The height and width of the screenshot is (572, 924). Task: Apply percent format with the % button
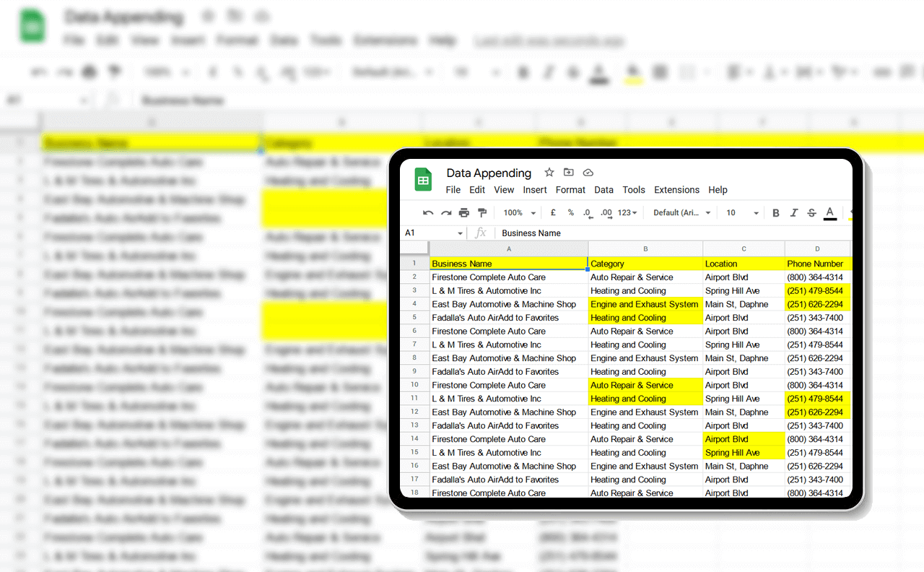[570, 213]
